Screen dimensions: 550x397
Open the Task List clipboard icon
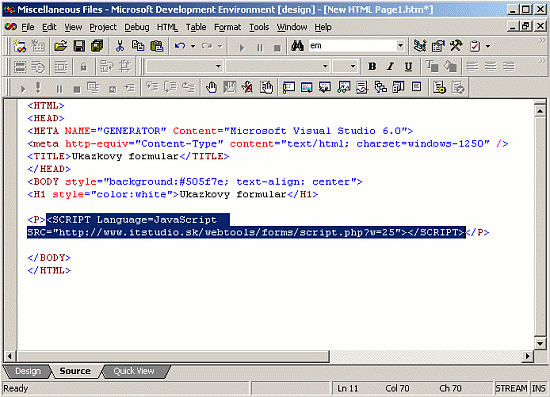coord(475,46)
